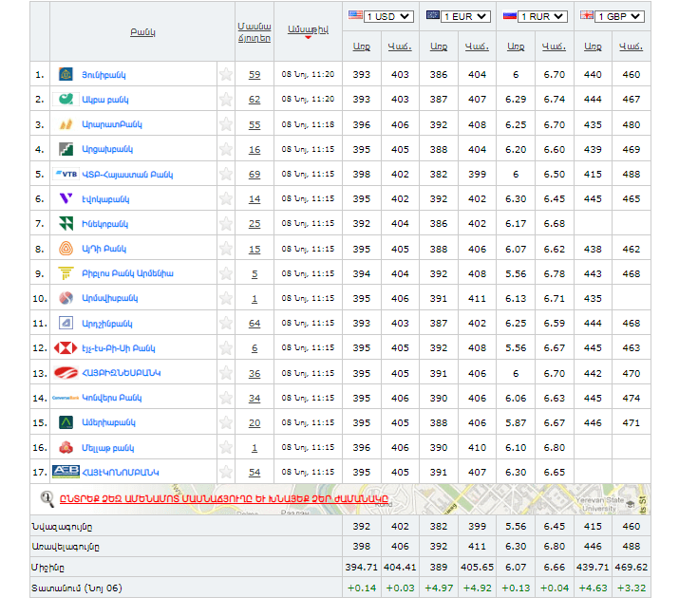Toggle favorite star for row 1 bank
The height and width of the screenshot is (616, 679).
pyautogui.click(x=226, y=74)
